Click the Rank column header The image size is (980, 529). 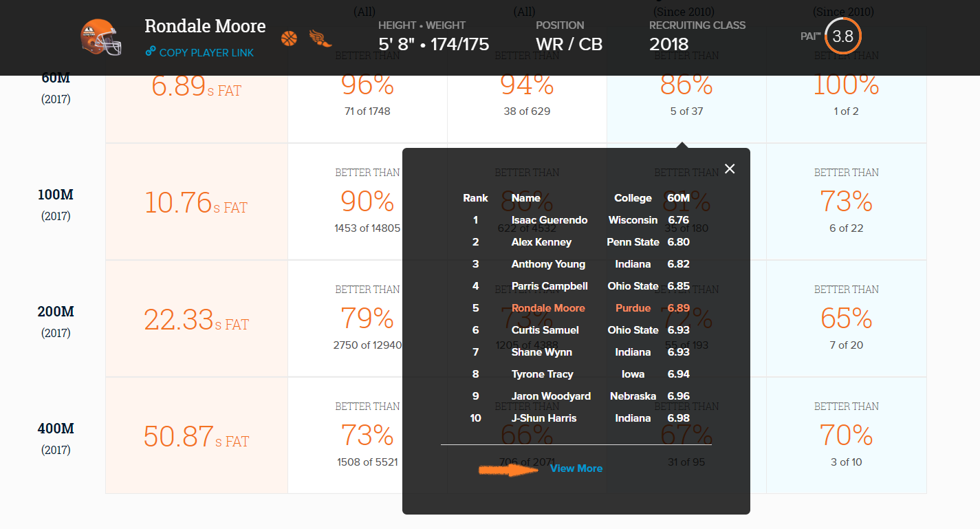pyautogui.click(x=475, y=198)
